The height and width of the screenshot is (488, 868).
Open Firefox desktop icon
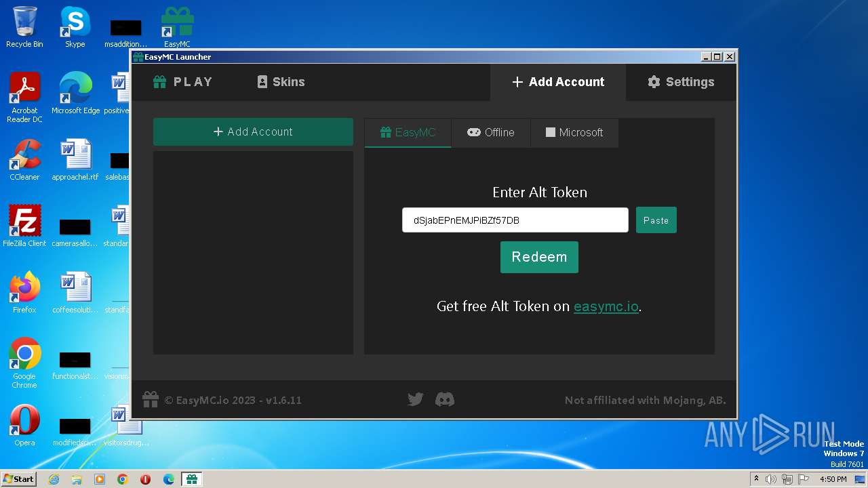coord(24,293)
